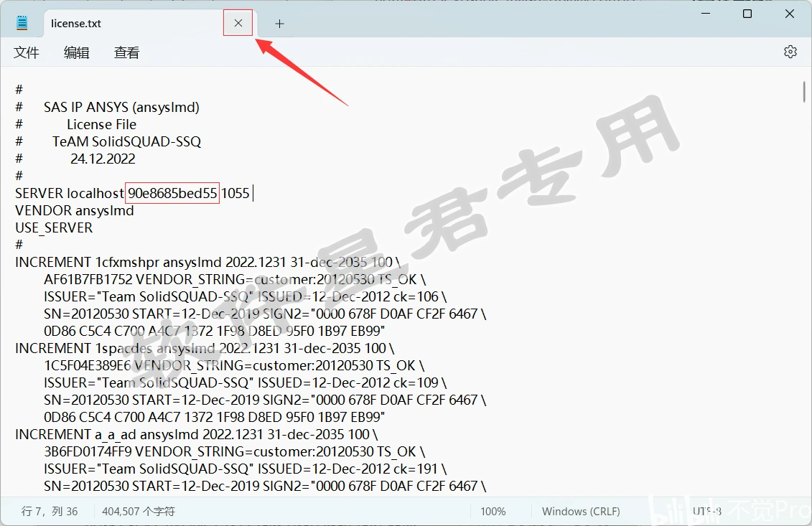Viewport: 812px width, 526px height.
Task: Open the 编辑 menu
Action: 77,52
